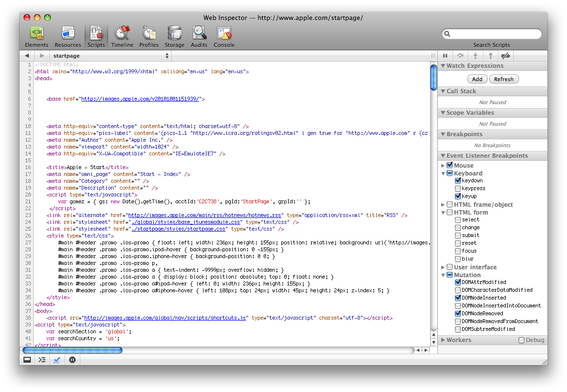
Task: Enable HTML frame/object breakpoints checkbox
Action: point(450,204)
